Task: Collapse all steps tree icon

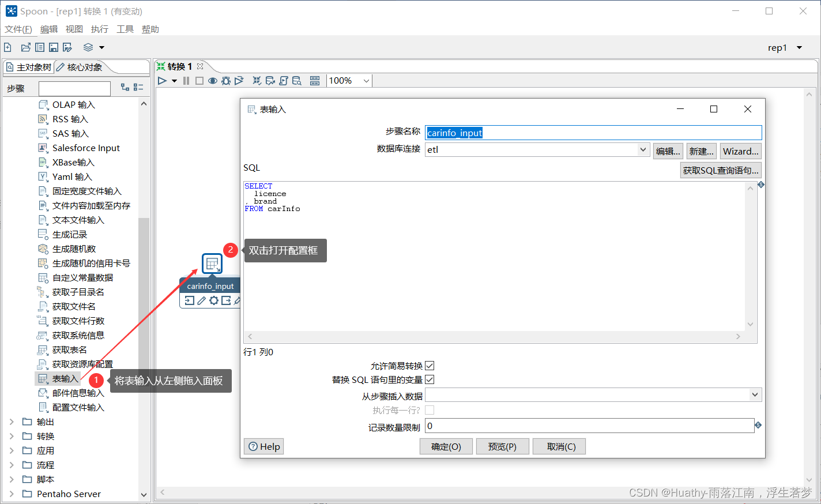Action: click(138, 87)
